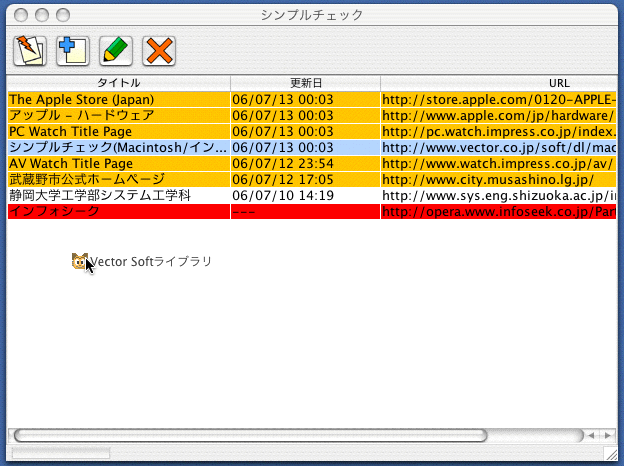The height and width of the screenshot is (466, 624).
Task: Click the www.vector.co.jp URL cell
Action: 499,148
